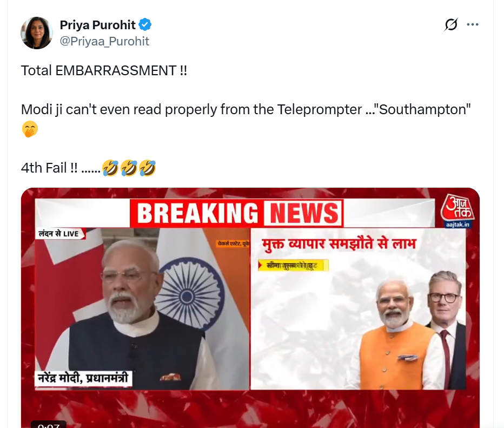Open the Grok explain-post icon
This screenshot has width=504, height=428.
(x=451, y=24)
